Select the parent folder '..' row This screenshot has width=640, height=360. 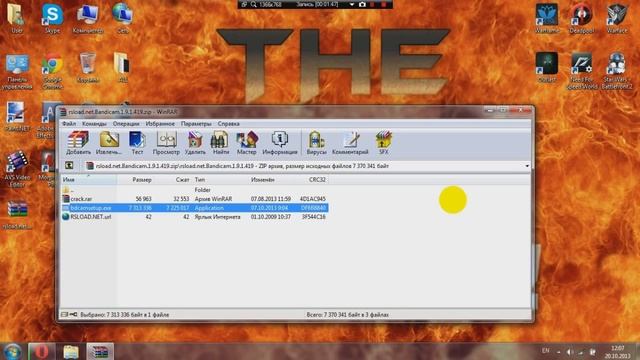tap(194, 190)
